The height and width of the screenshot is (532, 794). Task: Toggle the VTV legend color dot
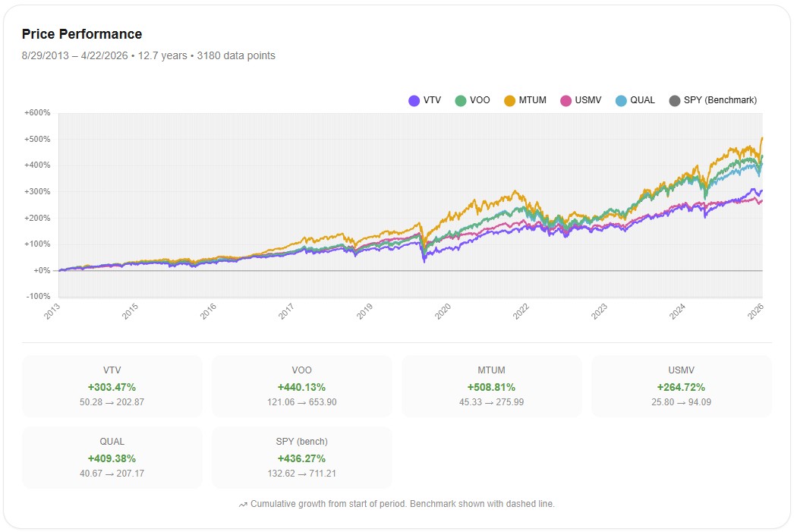coord(414,101)
